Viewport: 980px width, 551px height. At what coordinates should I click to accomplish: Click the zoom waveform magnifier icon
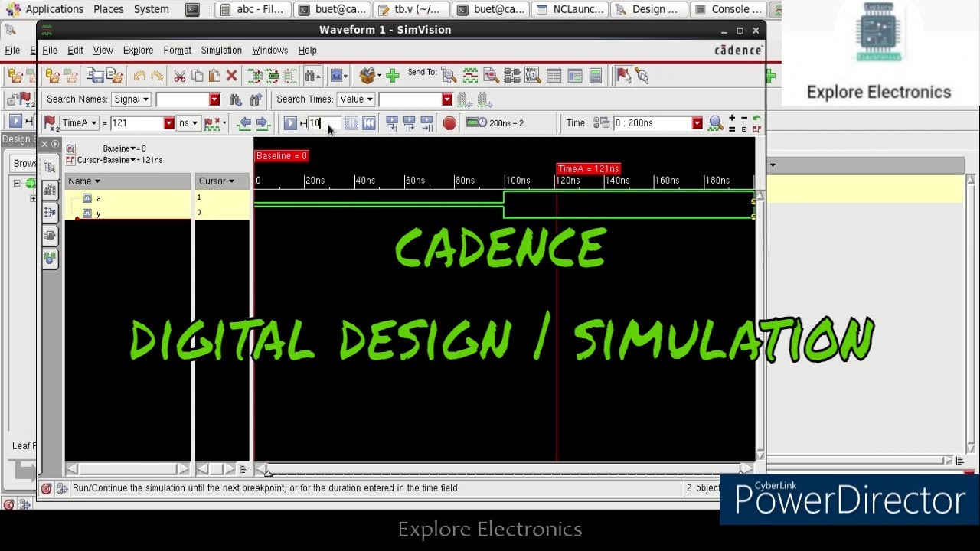[715, 123]
